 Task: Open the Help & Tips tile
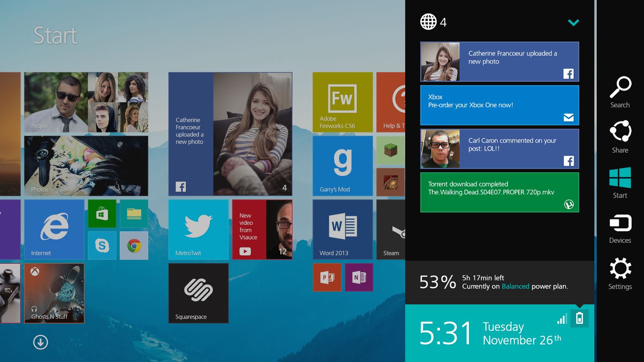pyautogui.click(x=391, y=102)
